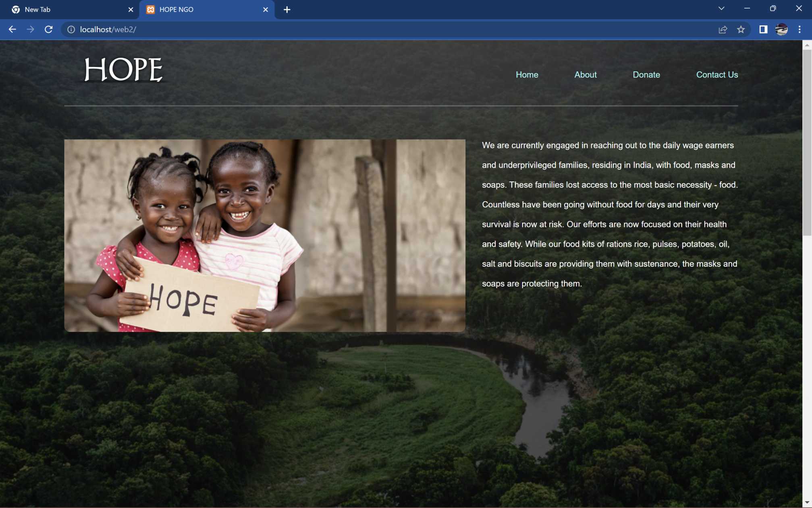Open the share dialog
The width and height of the screenshot is (812, 508).
coord(723,29)
